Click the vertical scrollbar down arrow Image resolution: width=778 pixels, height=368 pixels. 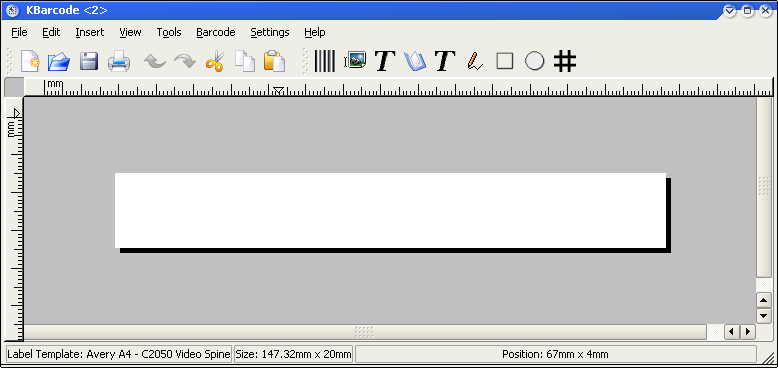763,315
